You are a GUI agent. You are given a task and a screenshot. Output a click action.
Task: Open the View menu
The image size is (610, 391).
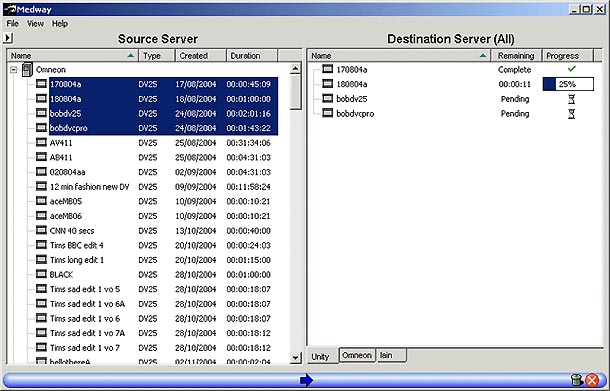(35, 24)
